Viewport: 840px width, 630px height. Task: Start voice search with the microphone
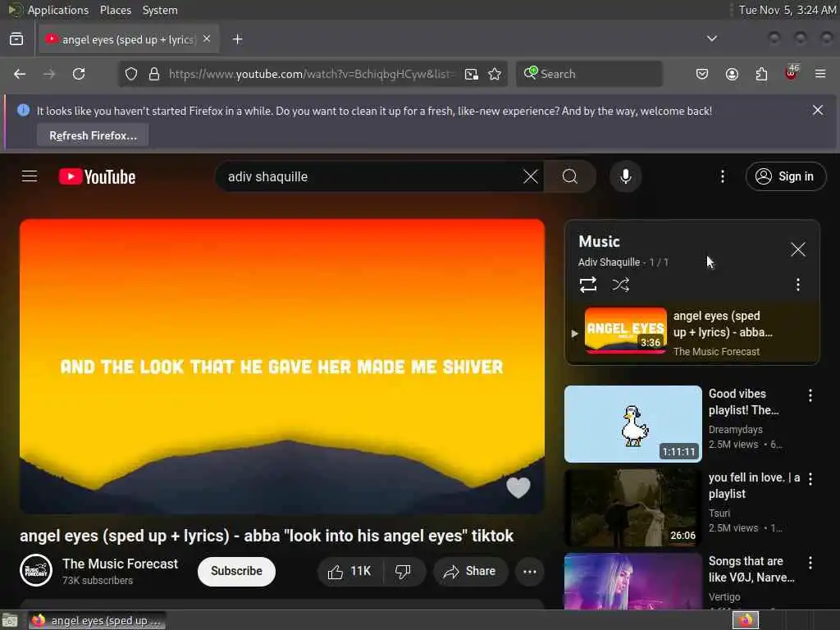[x=625, y=176]
